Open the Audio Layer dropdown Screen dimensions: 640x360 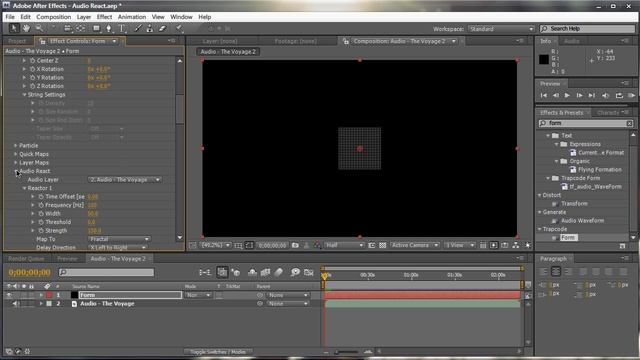tap(124, 180)
